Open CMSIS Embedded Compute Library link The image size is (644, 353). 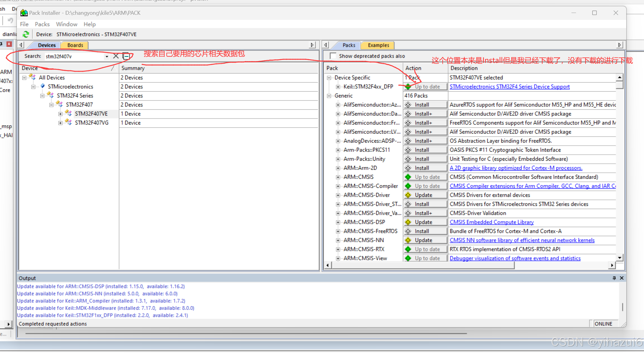pos(491,222)
